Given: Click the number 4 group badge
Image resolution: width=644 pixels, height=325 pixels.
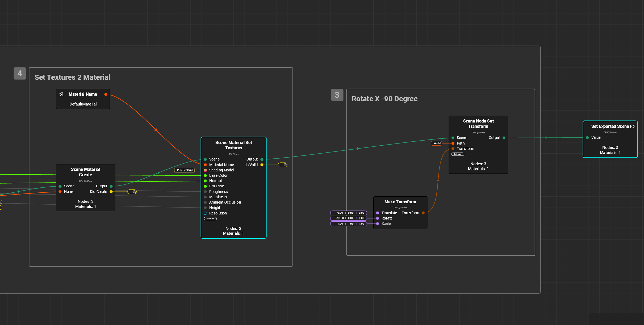Looking at the screenshot, I should click(x=20, y=73).
